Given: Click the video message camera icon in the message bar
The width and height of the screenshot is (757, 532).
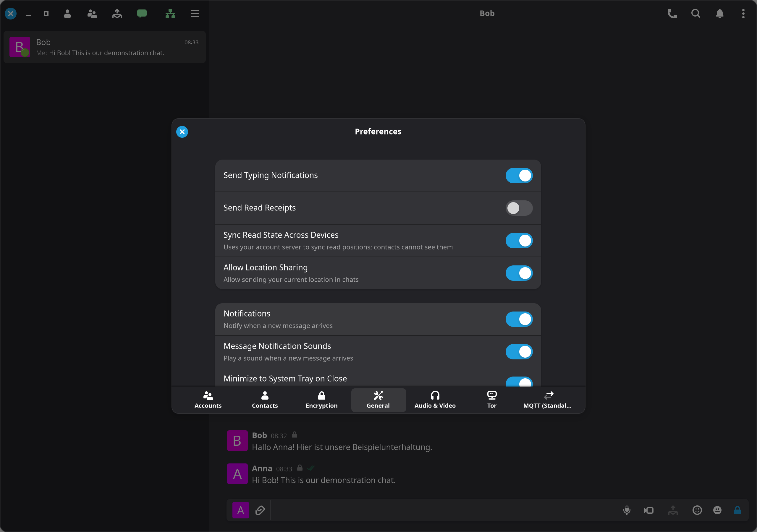Looking at the screenshot, I should [649, 510].
